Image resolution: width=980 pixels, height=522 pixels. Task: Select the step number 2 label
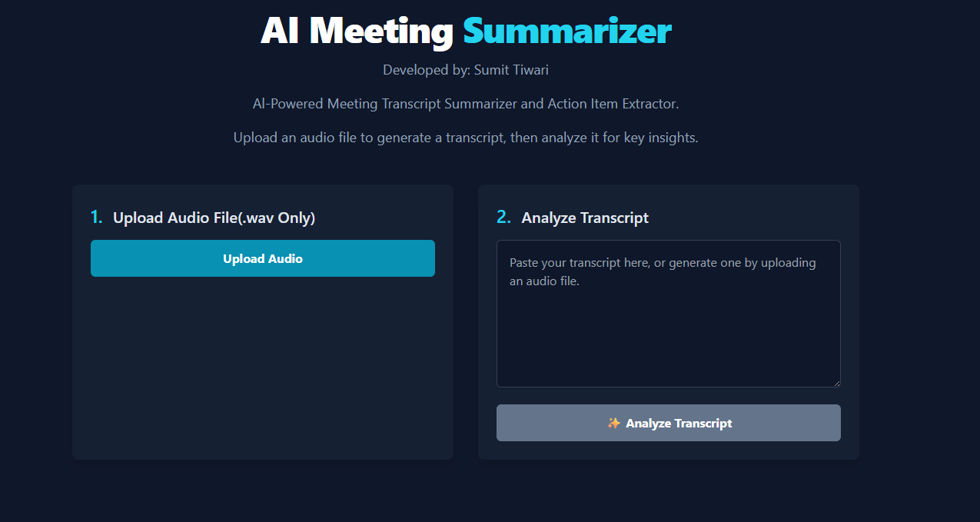click(503, 218)
